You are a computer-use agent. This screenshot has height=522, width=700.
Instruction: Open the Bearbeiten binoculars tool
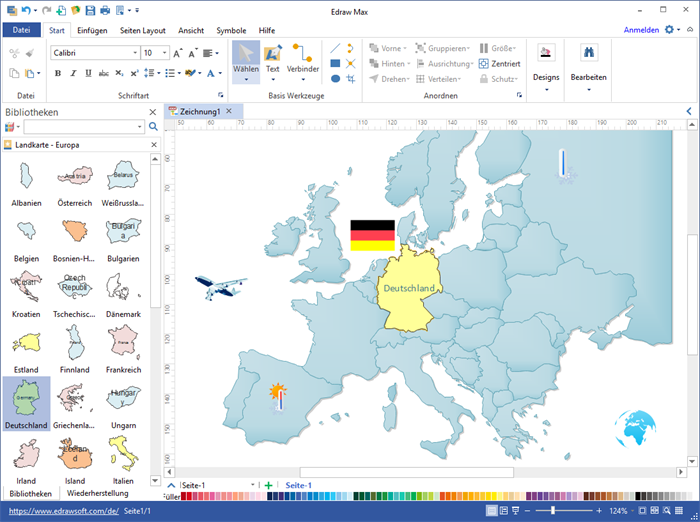588,54
